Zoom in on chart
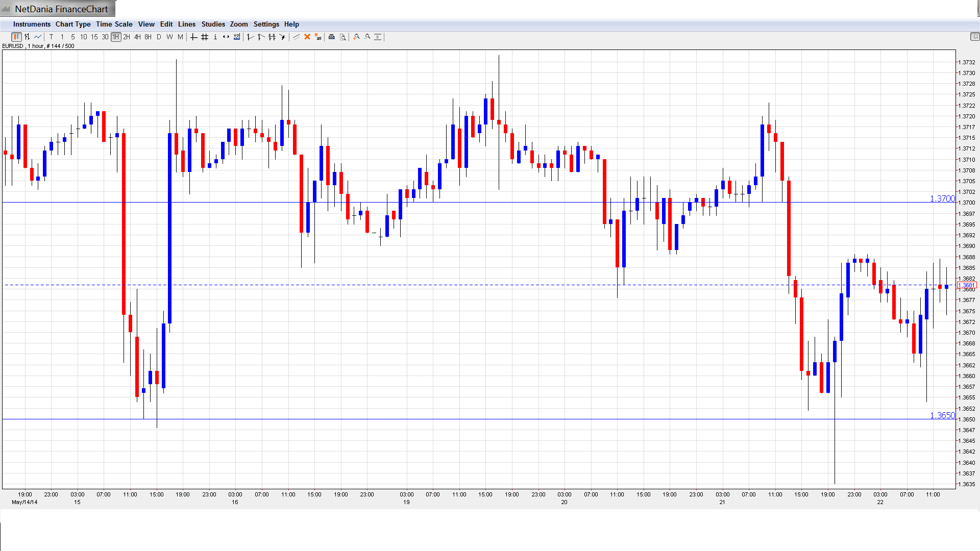This screenshot has width=980, height=551. 356,37
